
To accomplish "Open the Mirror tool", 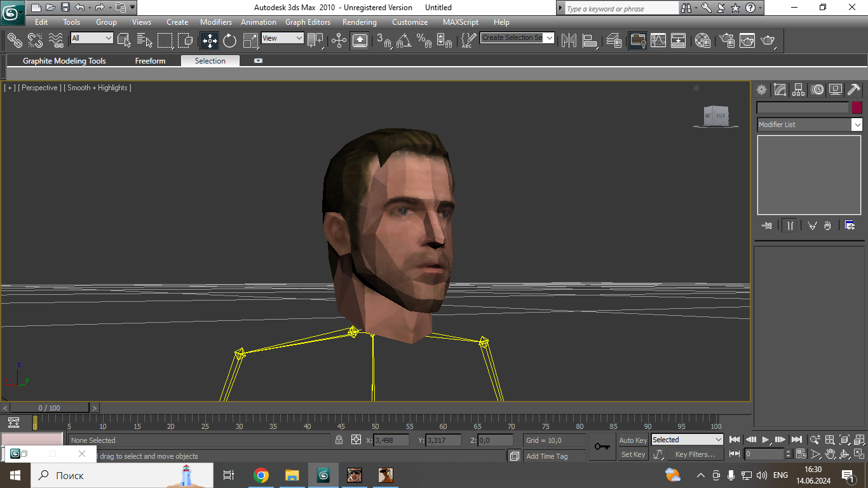I will tap(569, 41).
